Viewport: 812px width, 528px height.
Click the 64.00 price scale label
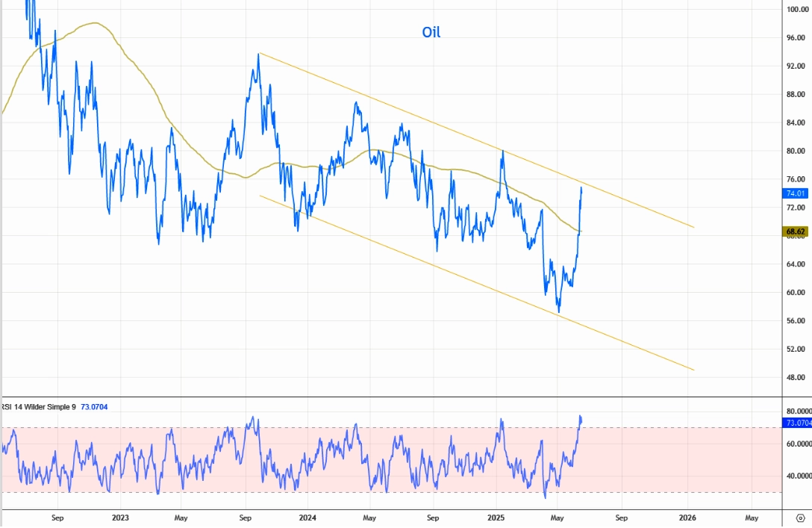click(x=796, y=264)
